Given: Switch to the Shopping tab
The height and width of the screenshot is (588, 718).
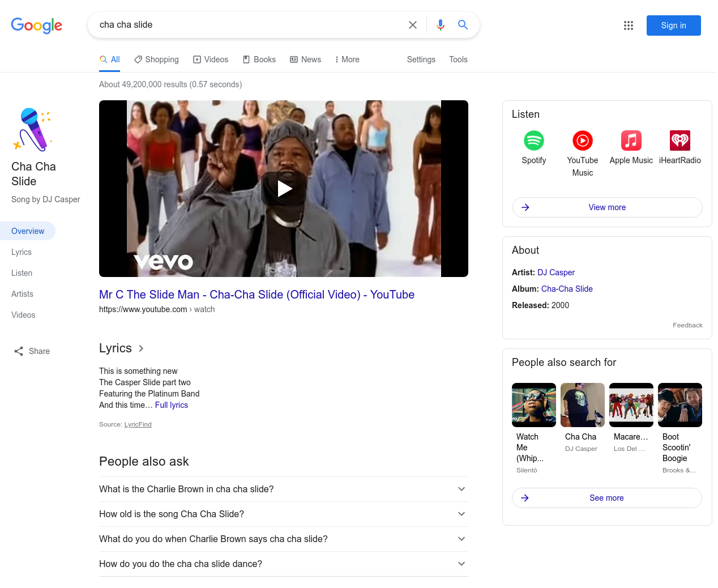Looking at the screenshot, I should [x=156, y=59].
